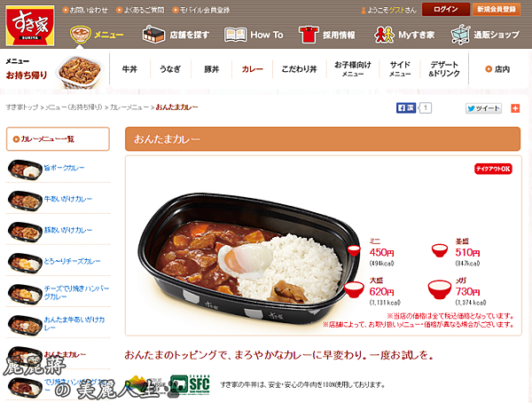Click the 新規会員登録 button
The height and width of the screenshot is (403, 532).
[x=497, y=10]
